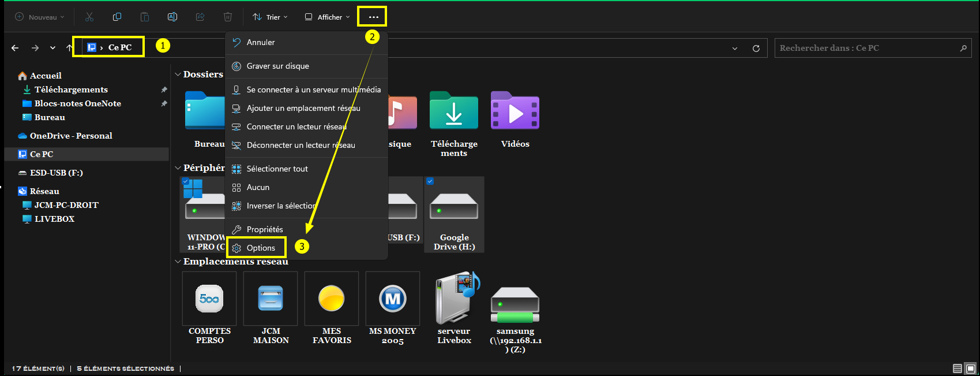980x376 pixels.
Task: Go forward with the right arrow
Action: coord(35,48)
